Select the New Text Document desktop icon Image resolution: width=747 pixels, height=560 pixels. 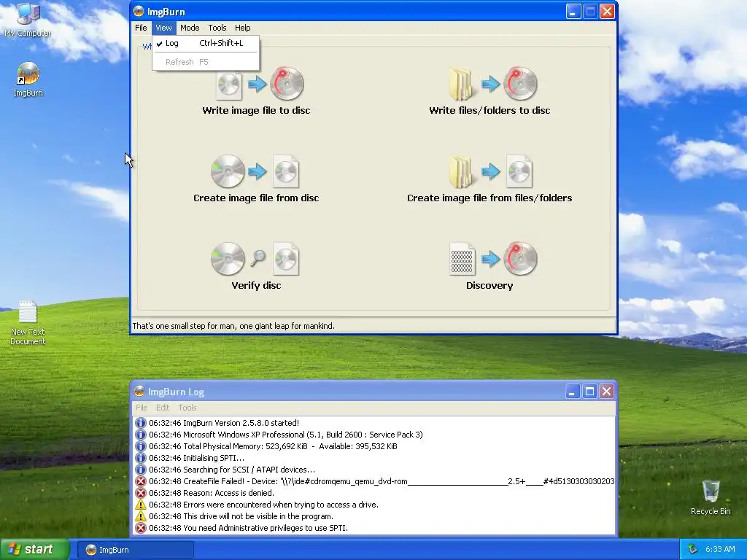click(x=28, y=323)
